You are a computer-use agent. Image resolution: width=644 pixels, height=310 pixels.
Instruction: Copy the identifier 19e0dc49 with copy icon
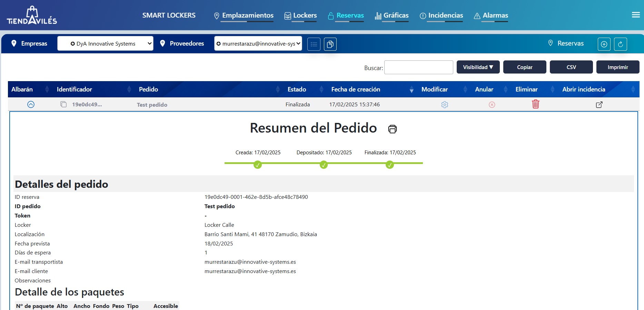click(63, 104)
